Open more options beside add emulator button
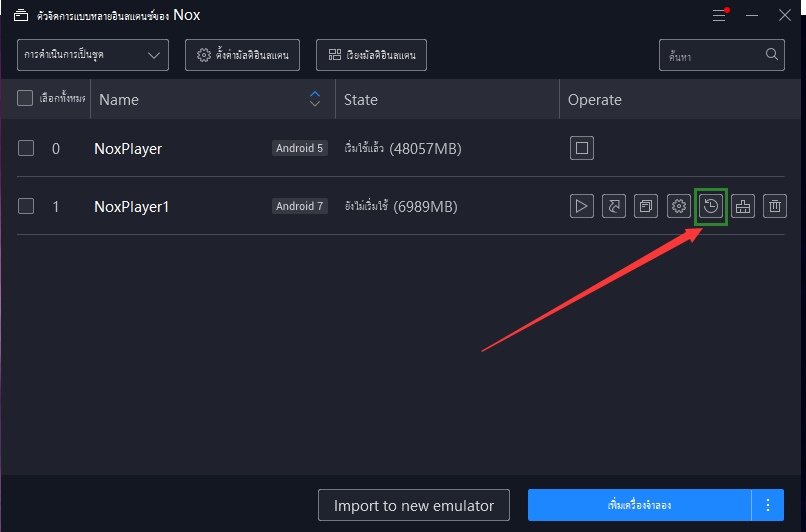 [768, 505]
